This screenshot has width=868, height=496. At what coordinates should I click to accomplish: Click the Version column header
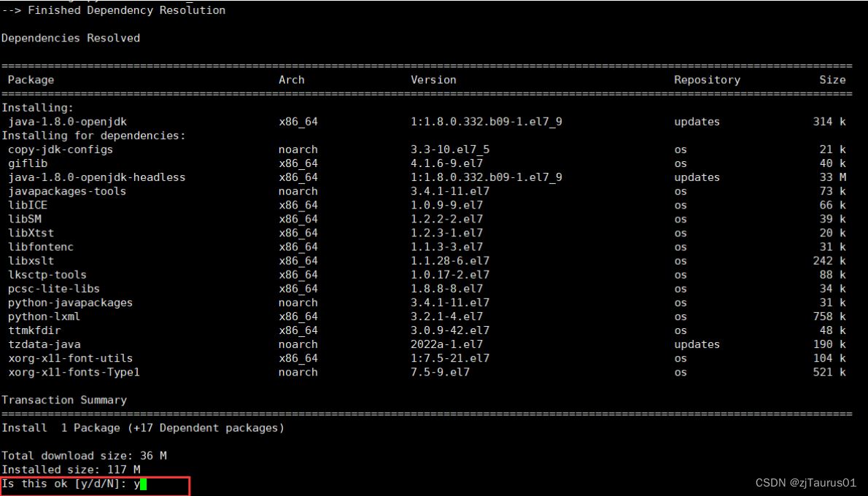(433, 80)
